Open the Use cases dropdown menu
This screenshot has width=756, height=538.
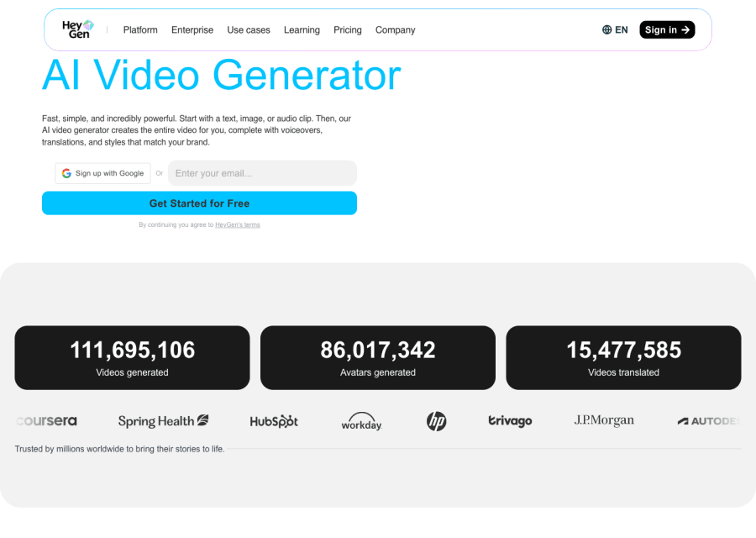coord(249,29)
